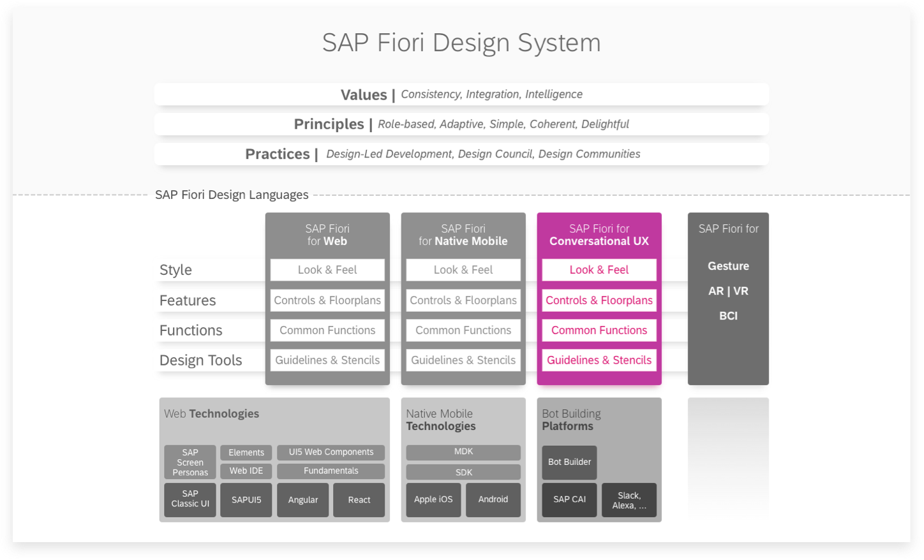Select the Apple iOS technology box

[x=433, y=500]
